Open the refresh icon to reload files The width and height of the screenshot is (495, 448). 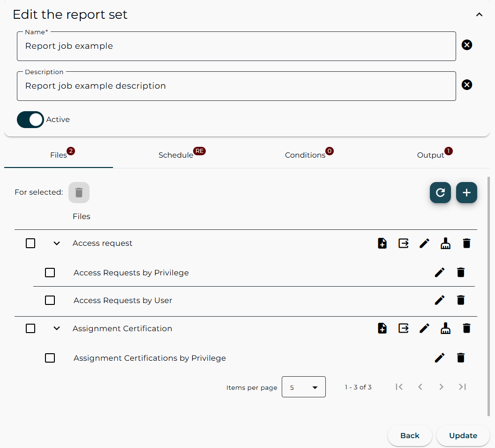point(440,192)
